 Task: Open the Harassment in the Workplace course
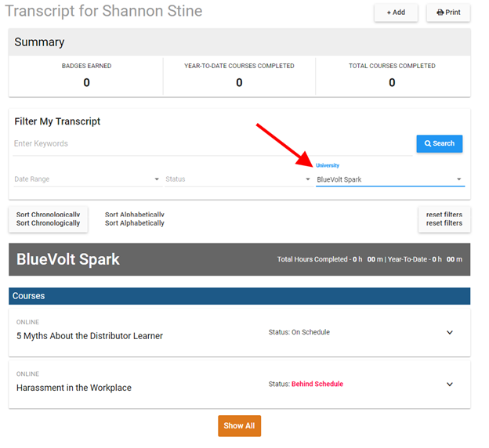[x=74, y=388]
